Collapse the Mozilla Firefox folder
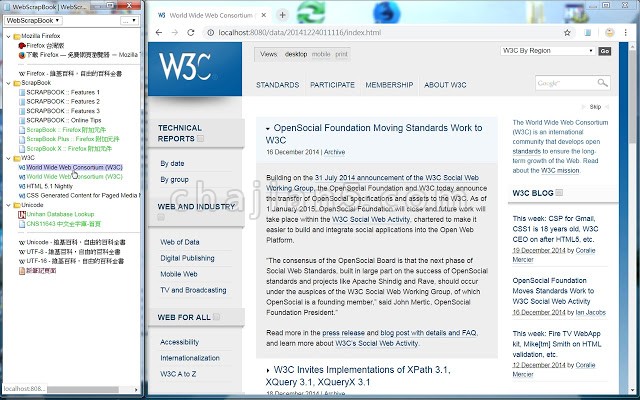Screen dimensions: 640x400 (x=8, y=36)
